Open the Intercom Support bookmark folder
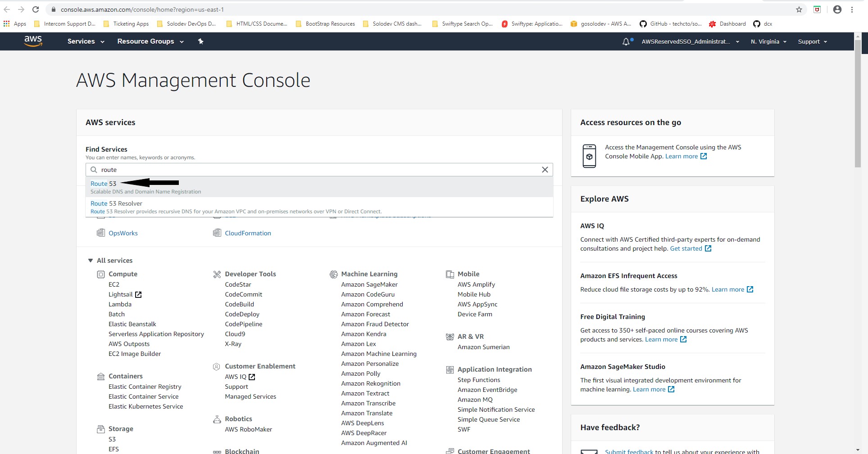Viewport: 868px width, 454px height. [65, 24]
